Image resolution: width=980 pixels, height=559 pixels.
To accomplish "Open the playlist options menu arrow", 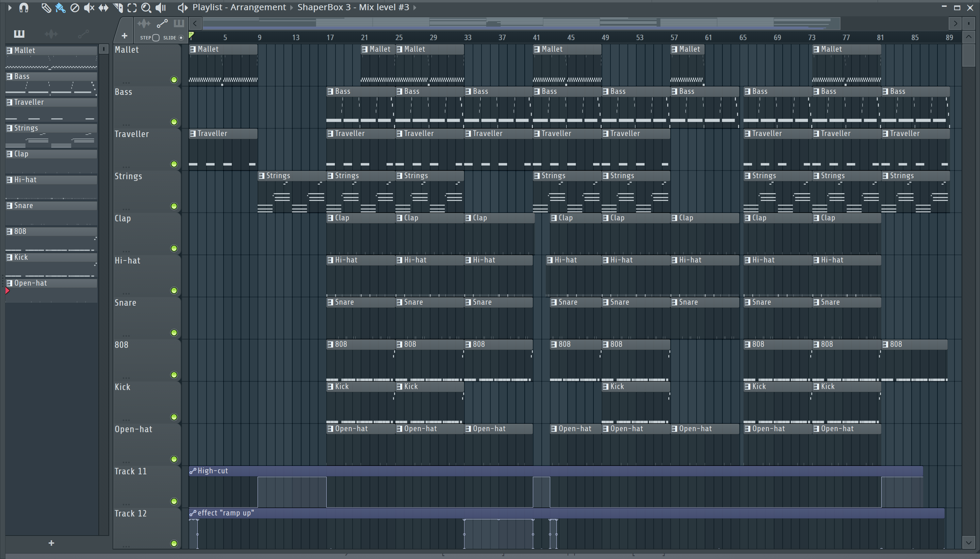I will tap(10, 7).
